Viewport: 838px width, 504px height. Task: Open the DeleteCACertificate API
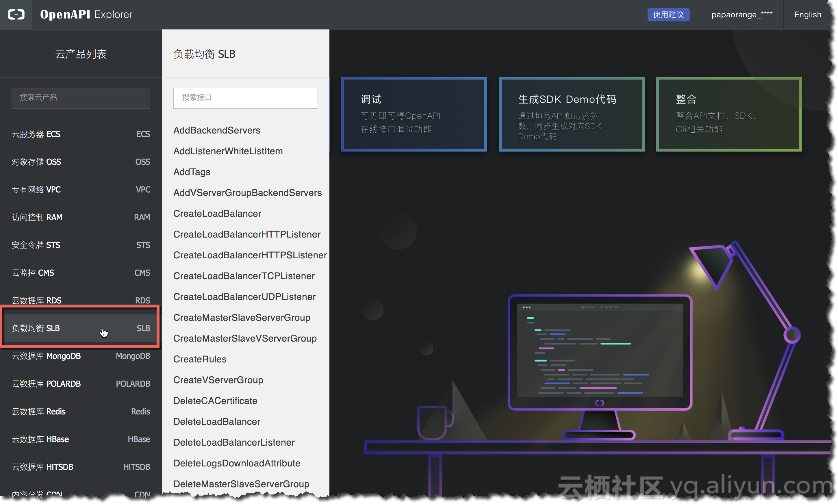215,401
